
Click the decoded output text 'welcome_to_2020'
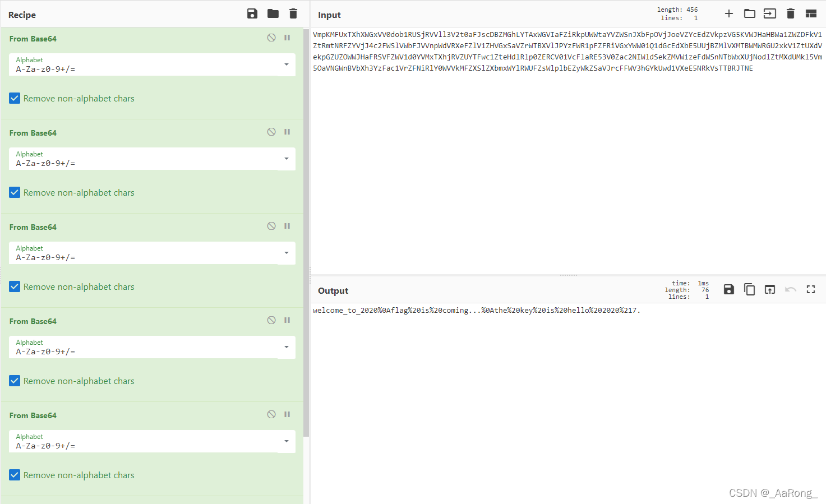[345, 310]
